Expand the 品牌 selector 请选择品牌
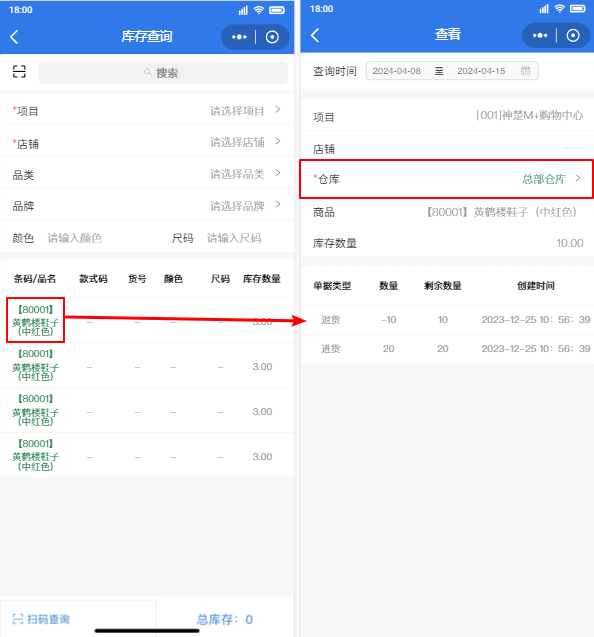The image size is (594, 637). pyautogui.click(x=147, y=206)
